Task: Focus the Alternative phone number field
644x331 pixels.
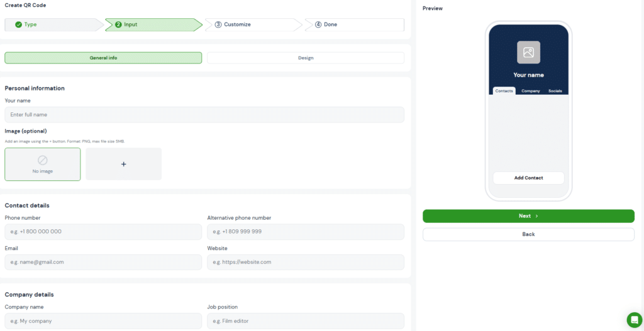Action: click(x=306, y=232)
